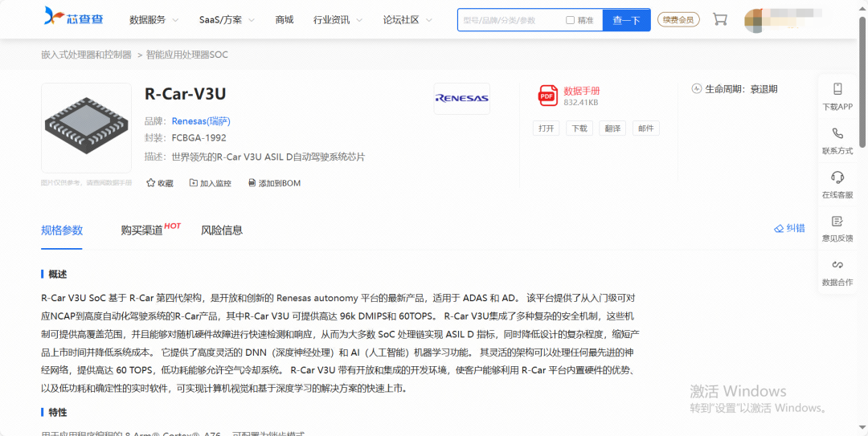This screenshot has height=436, width=868.
Task: Click the 特性 section heading
Action: coord(58,413)
